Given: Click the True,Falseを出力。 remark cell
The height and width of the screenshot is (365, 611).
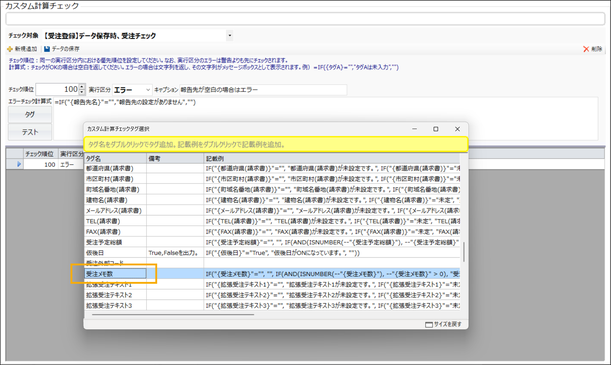Looking at the screenshot, I should (x=175, y=253).
